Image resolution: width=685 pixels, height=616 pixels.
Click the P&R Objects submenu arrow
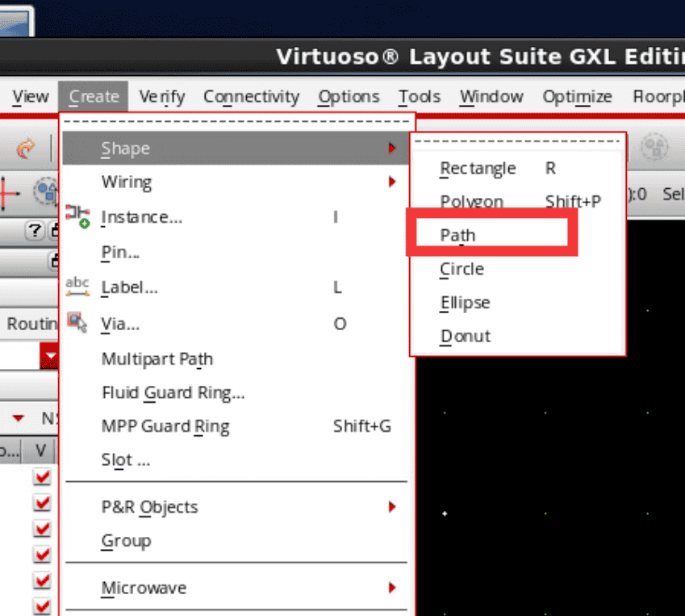click(392, 507)
